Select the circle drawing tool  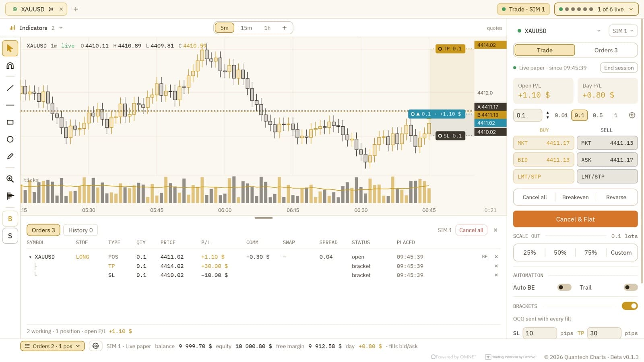pos(10,139)
